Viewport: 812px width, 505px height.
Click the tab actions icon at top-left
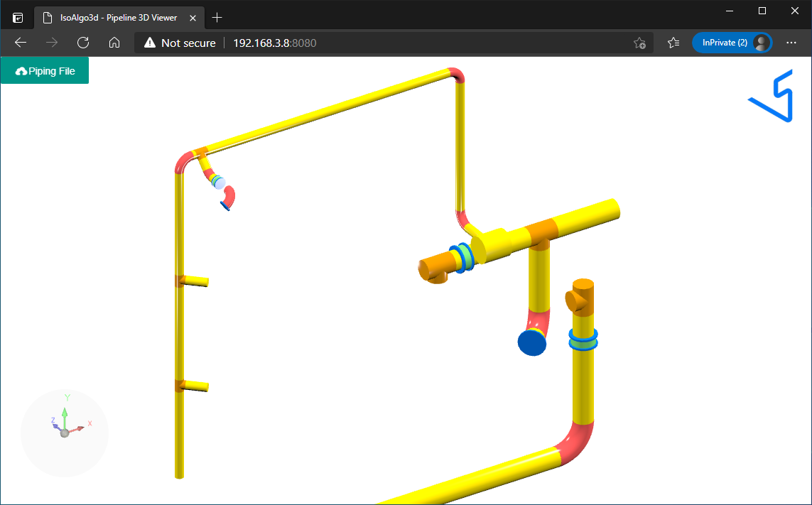point(18,18)
